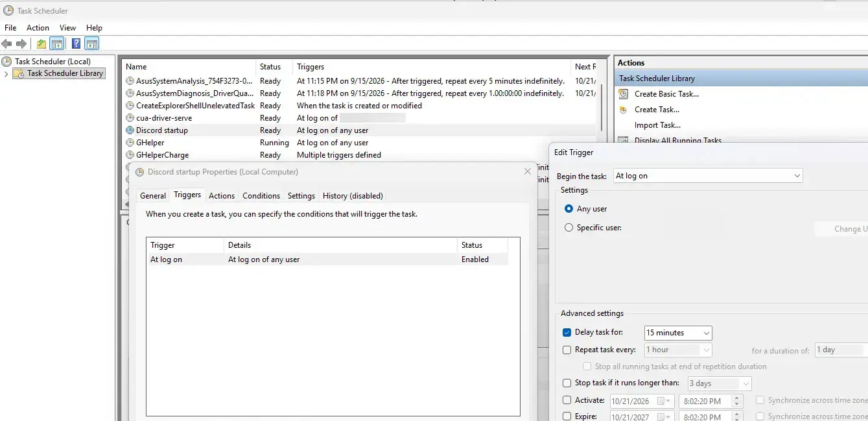
Task: Click the blue Help toolbar icon
Action: (x=76, y=44)
